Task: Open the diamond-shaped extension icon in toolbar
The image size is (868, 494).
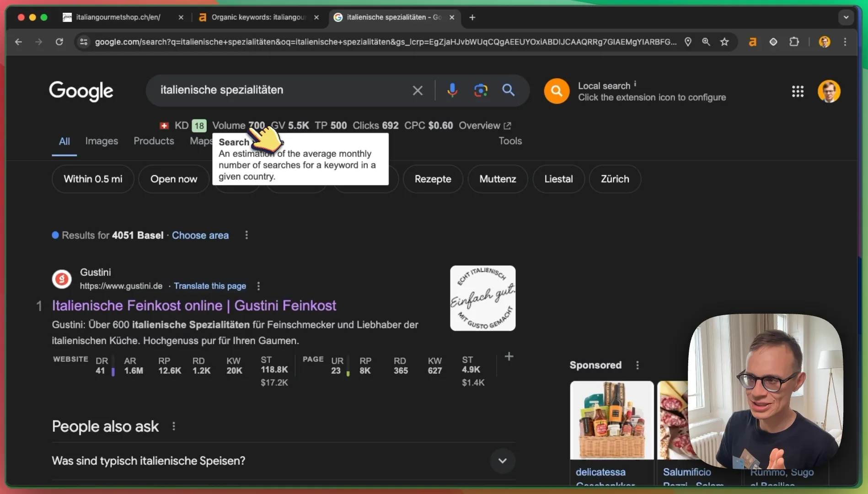Action: 773,42
